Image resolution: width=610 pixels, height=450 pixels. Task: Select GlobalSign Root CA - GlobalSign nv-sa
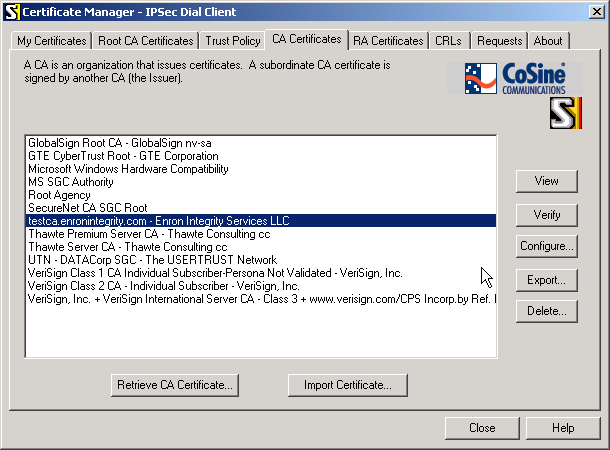(261, 143)
